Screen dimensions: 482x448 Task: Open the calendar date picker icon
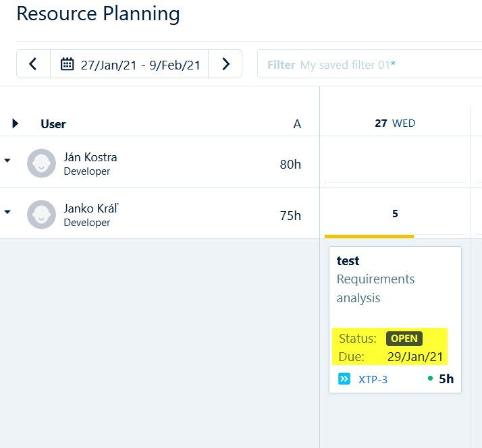pos(67,64)
